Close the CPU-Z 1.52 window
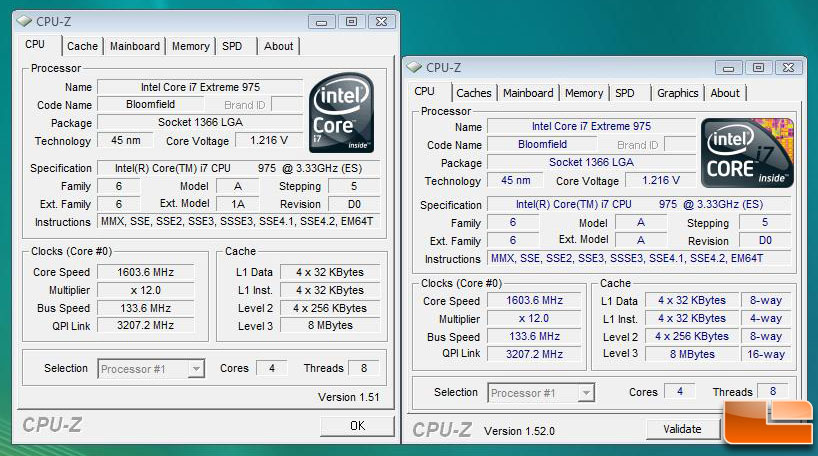Image resolution: width=818 pixels, height=456 pixels. (x=788, y=68)
